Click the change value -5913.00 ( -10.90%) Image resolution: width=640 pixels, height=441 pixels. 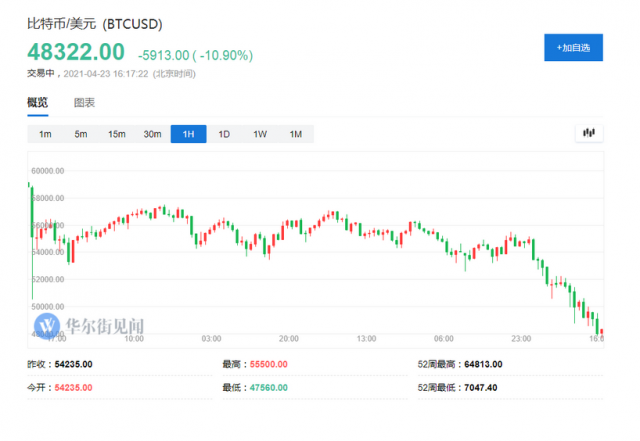196,55
